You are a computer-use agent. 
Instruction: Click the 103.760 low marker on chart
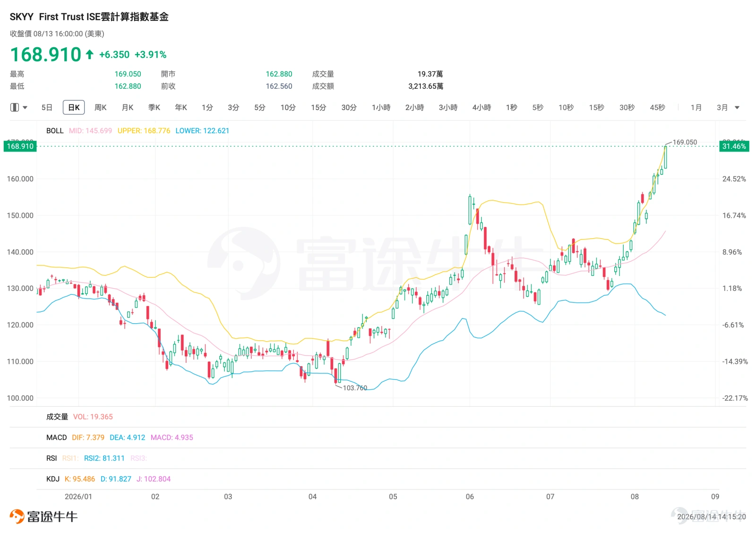355,388
